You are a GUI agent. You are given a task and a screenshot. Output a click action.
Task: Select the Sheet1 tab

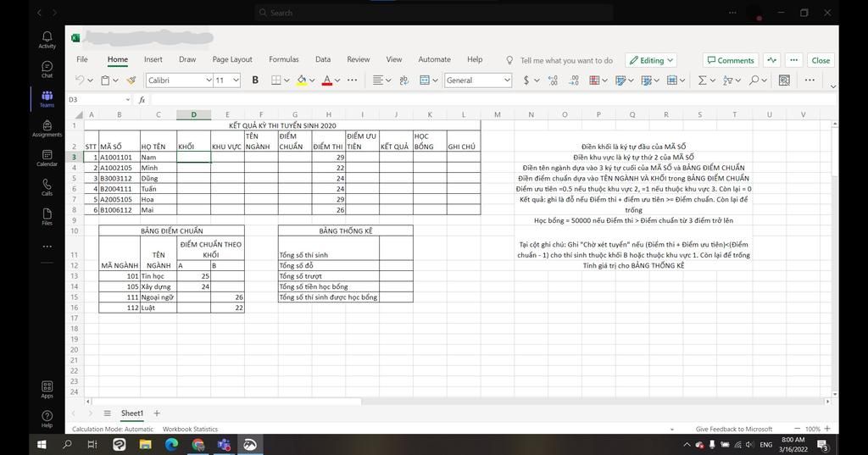point(131,413)
